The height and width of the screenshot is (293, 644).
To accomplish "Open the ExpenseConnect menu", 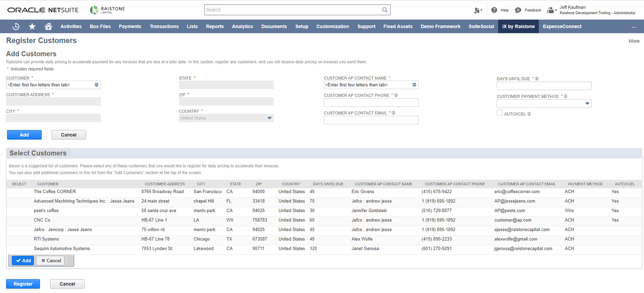I will 562,27.
